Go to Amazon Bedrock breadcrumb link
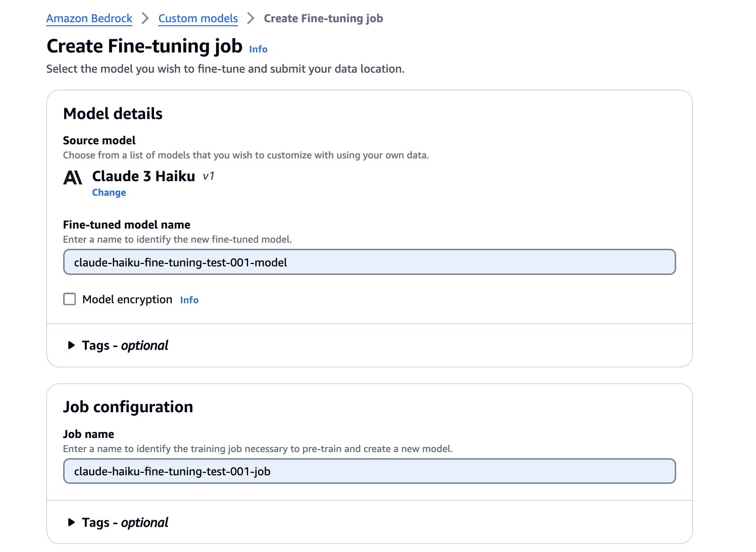 (x=89, y=19)
